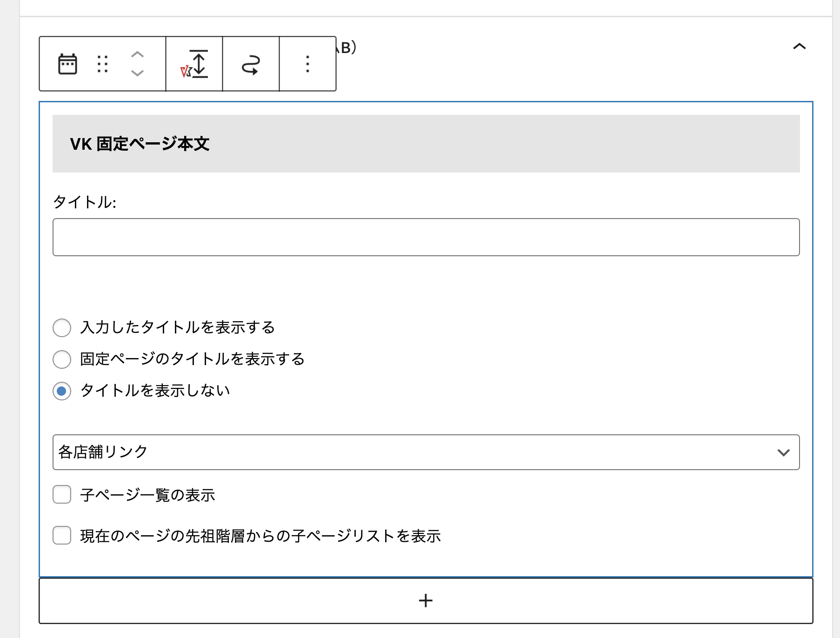Open the 各店舗リンク page dropdown
The width and height of the screenshot is (840, 638).
point(426,452)
